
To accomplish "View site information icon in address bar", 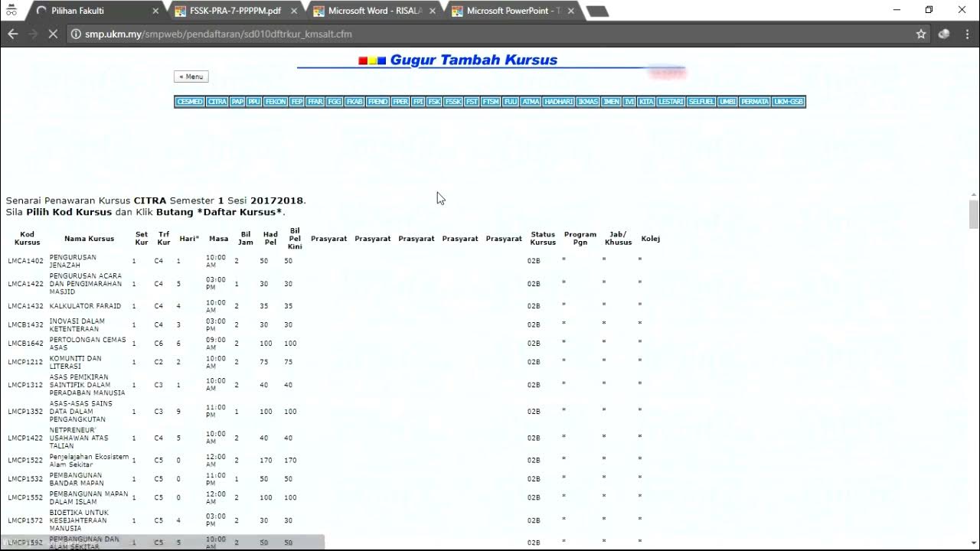I will pyautogui.click(x=76, y=34).
